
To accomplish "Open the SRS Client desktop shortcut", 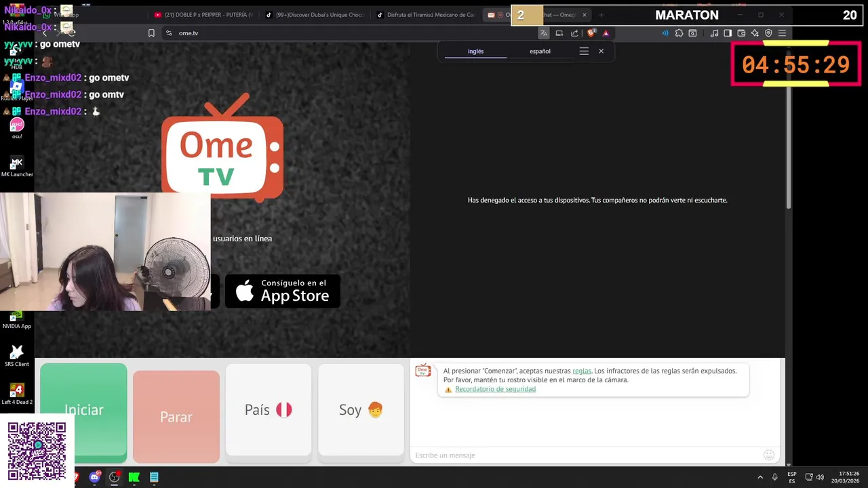I will (17, 357).
